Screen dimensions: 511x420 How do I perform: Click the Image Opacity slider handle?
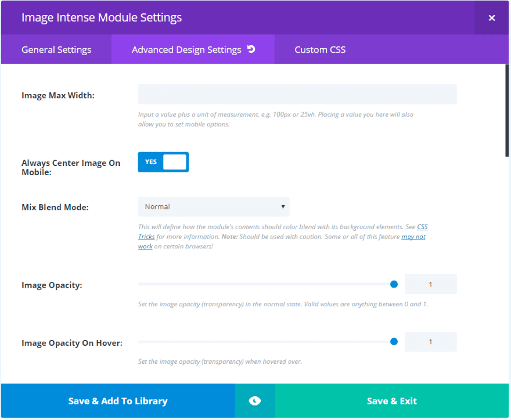click(x=394, y=284)
